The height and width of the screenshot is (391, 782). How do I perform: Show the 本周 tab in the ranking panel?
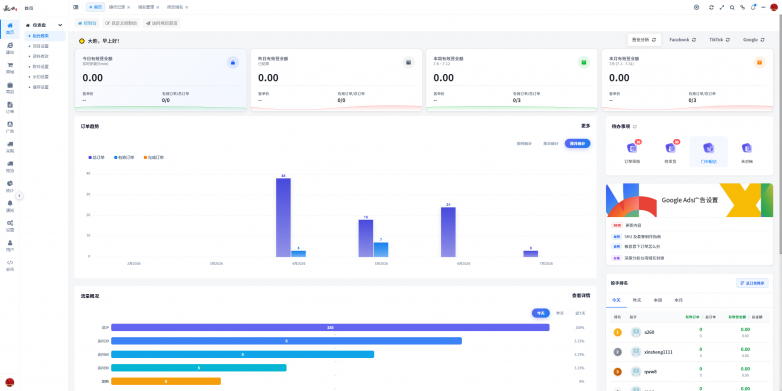(x=657, y=300)
